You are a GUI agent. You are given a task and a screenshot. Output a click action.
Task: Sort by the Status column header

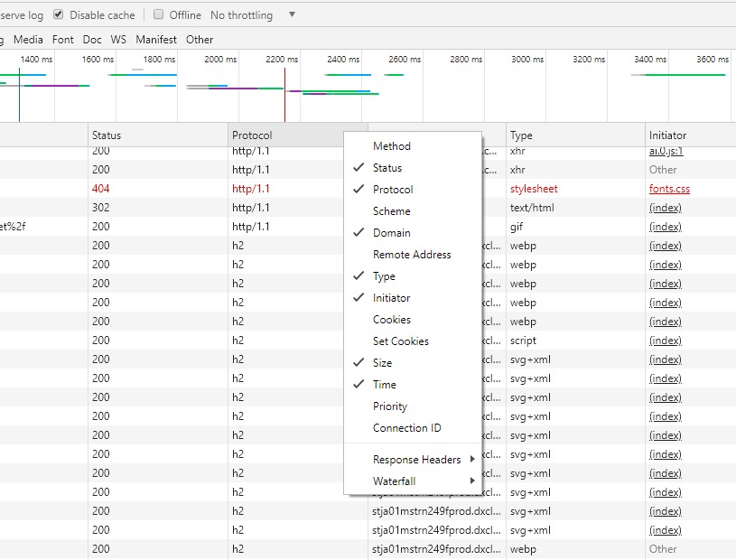coord(107,135)
